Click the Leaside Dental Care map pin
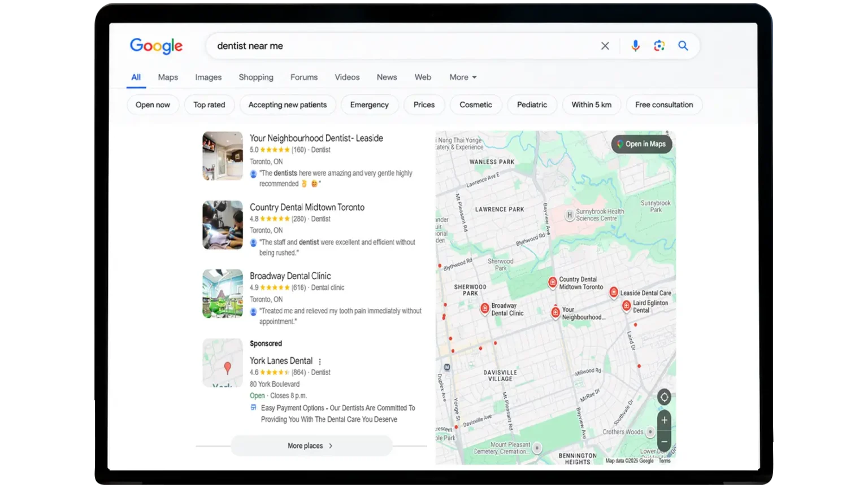Screen dimensions: 868x488 point(614,292)
